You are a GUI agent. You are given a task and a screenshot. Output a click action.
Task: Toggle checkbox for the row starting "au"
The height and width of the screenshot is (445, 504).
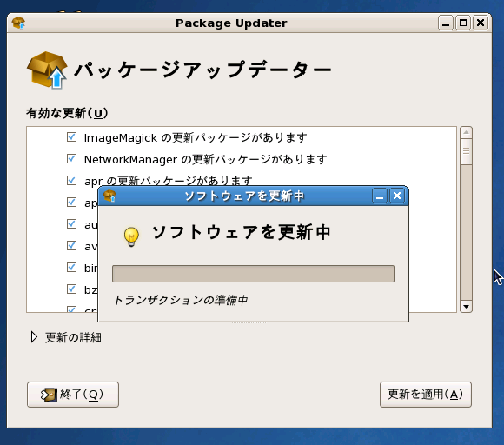pos(71,223)
